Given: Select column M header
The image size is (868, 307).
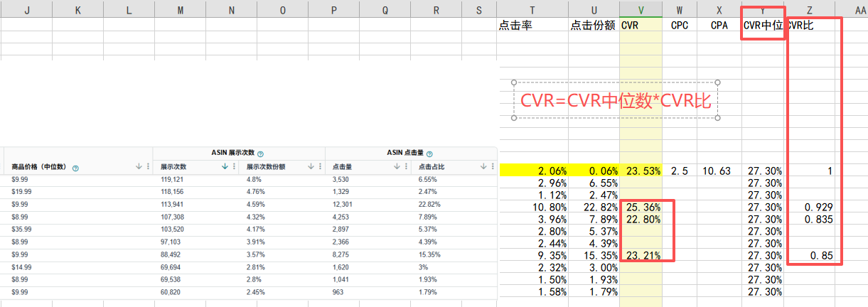Looking at the screenshot, I should (x=180, y=9).
